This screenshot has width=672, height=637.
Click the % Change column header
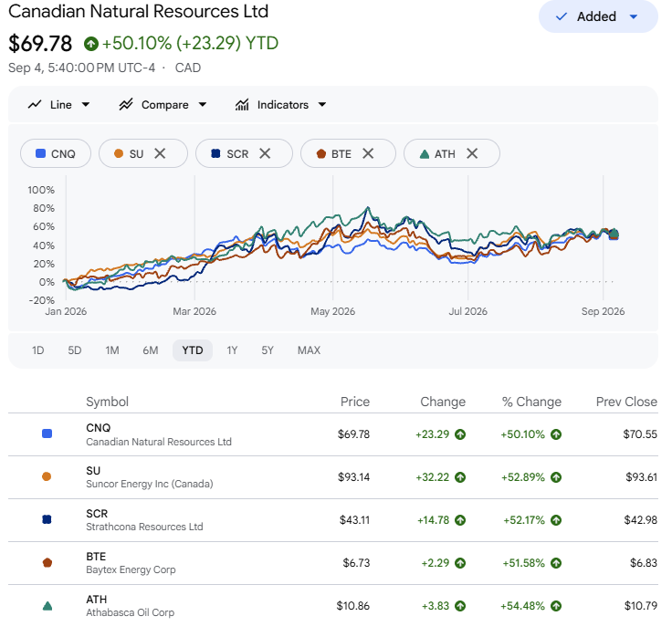(531, 402)
